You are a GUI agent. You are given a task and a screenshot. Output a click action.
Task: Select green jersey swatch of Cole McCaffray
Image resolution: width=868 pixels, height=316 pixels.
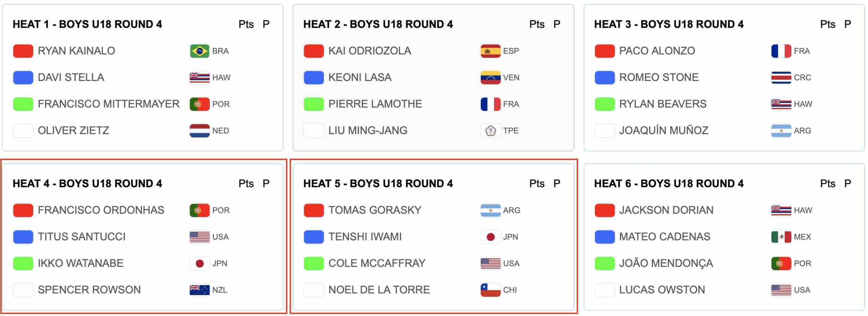[314, 263]
